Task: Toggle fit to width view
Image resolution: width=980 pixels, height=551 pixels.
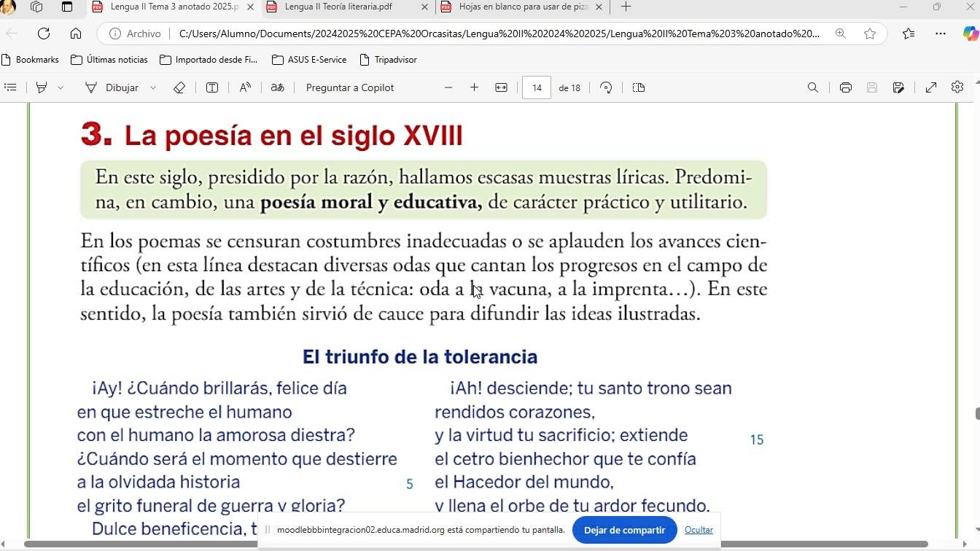Action: (501, 87)
